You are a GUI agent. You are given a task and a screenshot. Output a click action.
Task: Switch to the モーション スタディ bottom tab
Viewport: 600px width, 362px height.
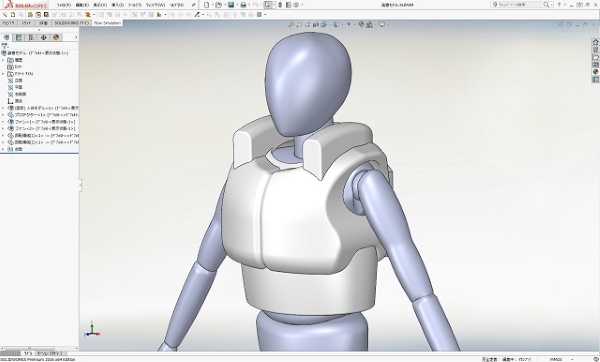point(51,353)
